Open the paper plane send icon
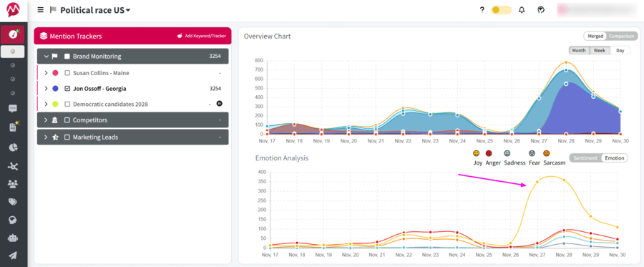Screen dimensions: 644x267 click(x=13, y=256)
